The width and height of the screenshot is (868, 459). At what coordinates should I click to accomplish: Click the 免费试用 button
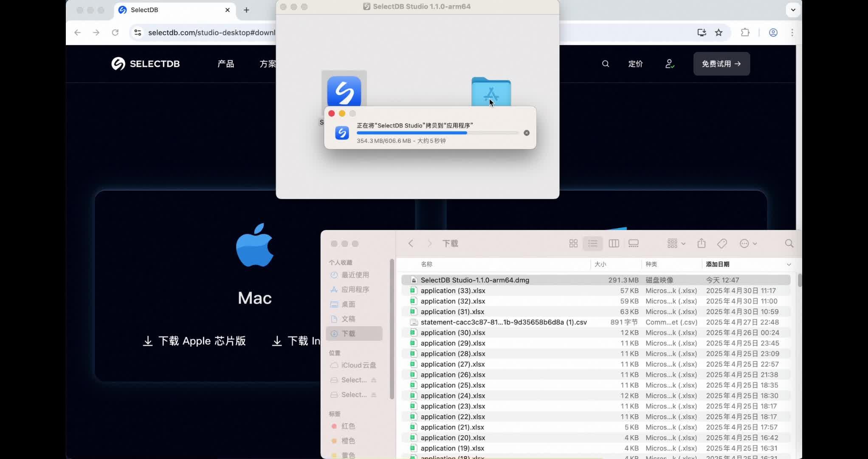pyautogui.click(x=721, y=64)
